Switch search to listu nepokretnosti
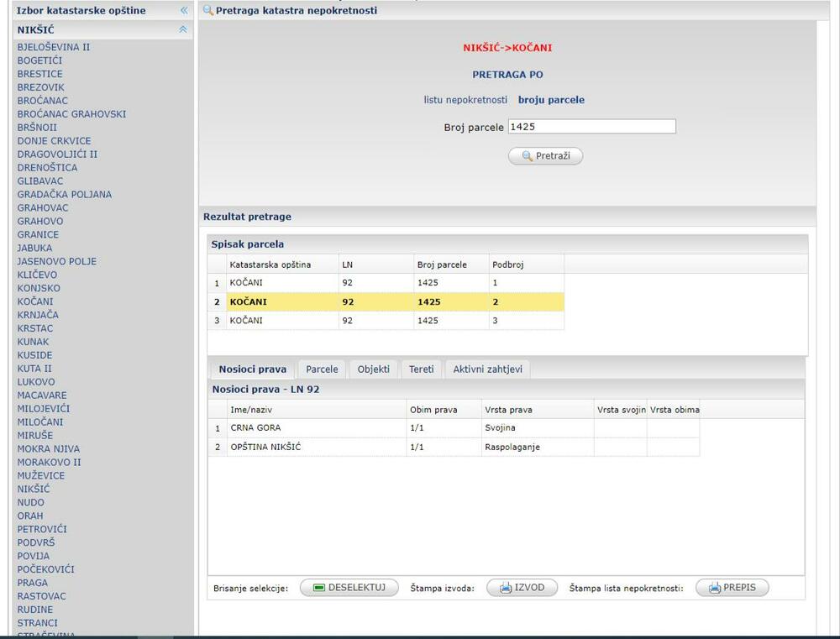Image resolution: width=840 pixels, height=639 pixels. pos(465,100)
